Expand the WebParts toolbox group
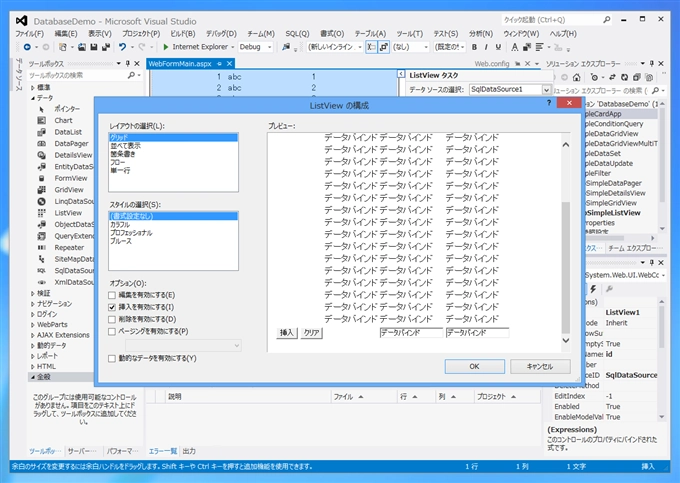 click(33, 325)
